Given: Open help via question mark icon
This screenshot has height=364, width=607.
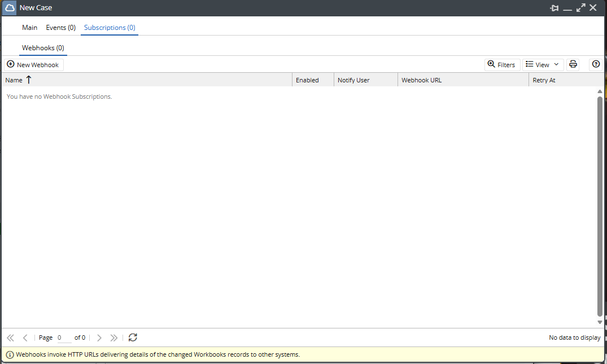Looking at the screenshot, I should [x=596, y=64].
